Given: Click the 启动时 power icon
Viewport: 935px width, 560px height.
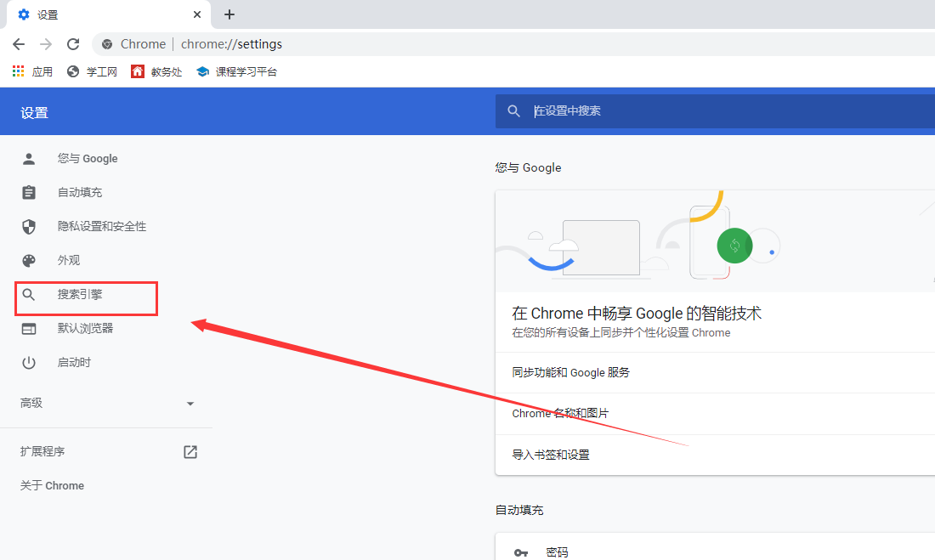Looking at the screenshot, I should (x=28, y=362).
